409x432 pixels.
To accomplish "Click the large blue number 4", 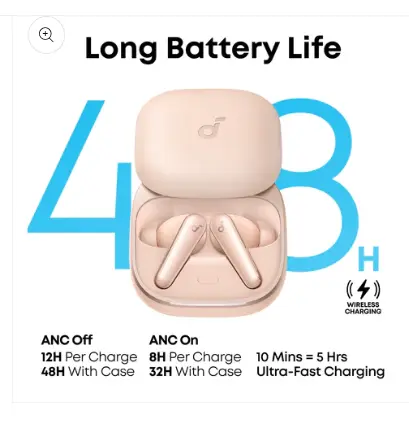I will (x=80, y=184).
